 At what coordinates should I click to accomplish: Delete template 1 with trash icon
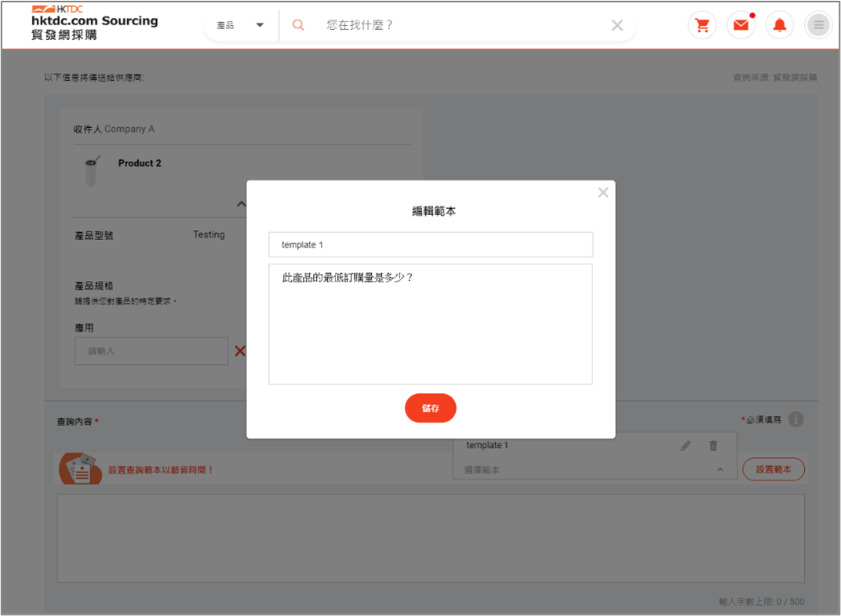(x=713, y=446)
